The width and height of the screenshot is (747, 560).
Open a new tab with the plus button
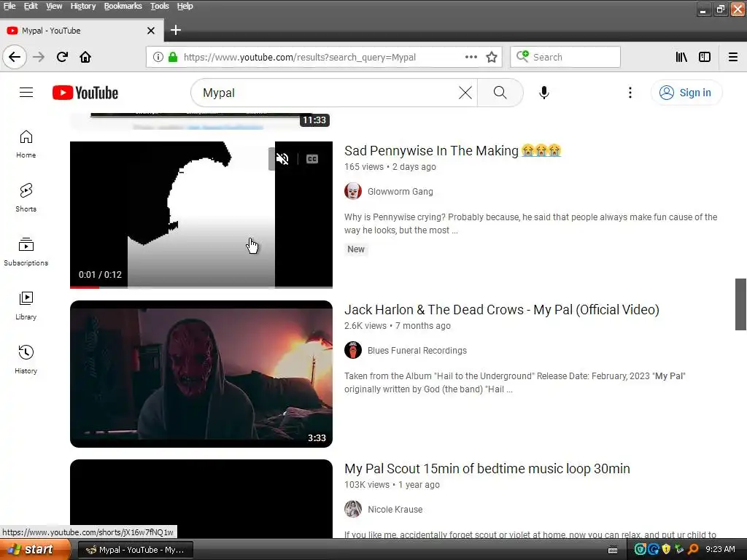(176, 30)
